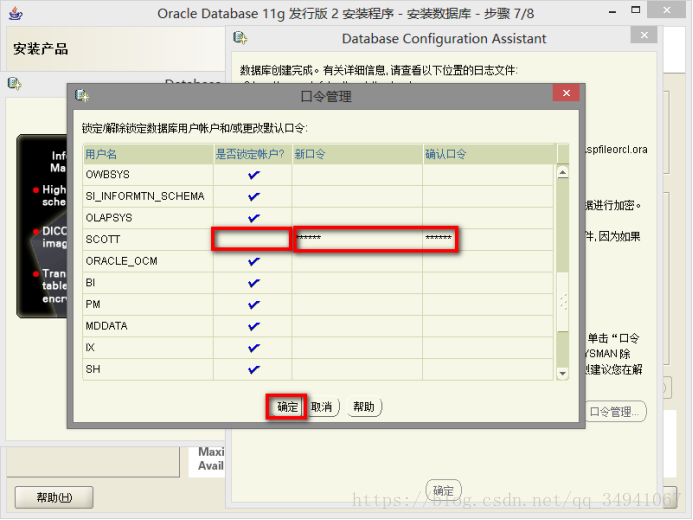Click the confirm password field for SCOTT

[x=488, y=239]
